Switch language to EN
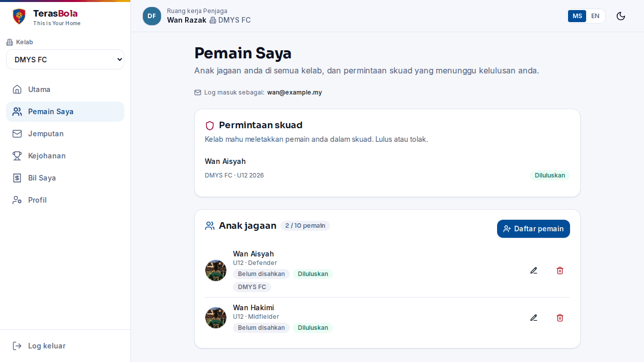This screenshot has height=362, width=644. coord(595,16)
